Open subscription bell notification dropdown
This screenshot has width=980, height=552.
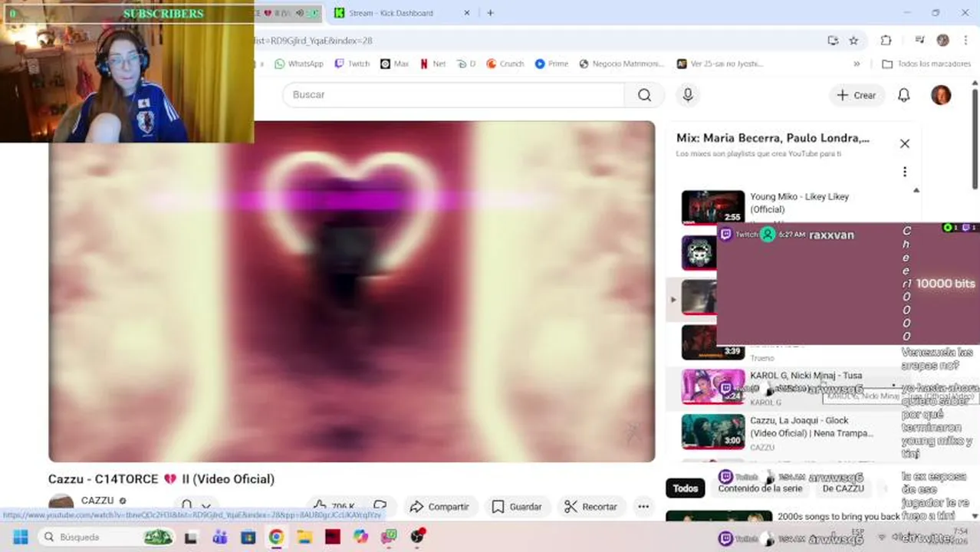click(x=195, y=506)
